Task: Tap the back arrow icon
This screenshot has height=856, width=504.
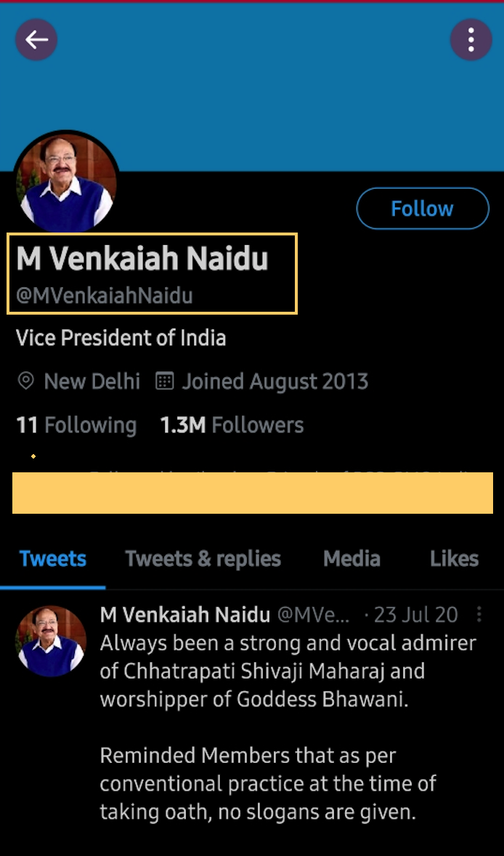Action: pos(36,39)
